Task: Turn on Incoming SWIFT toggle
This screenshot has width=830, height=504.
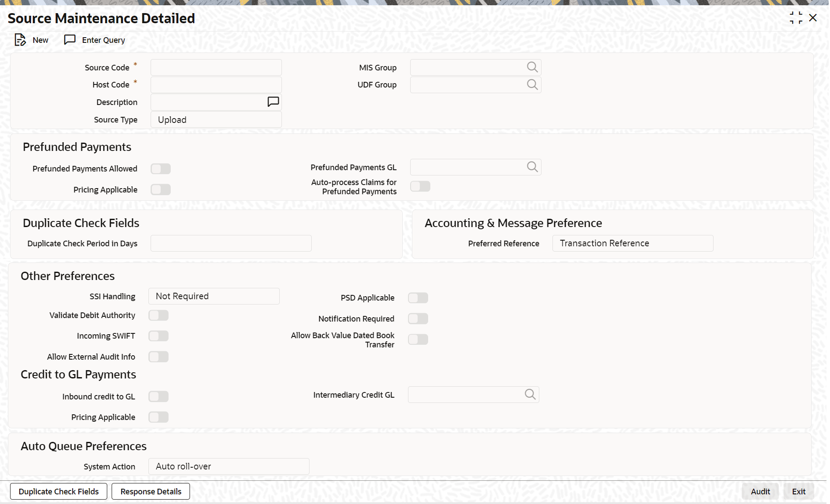Action: coord(158,336)
